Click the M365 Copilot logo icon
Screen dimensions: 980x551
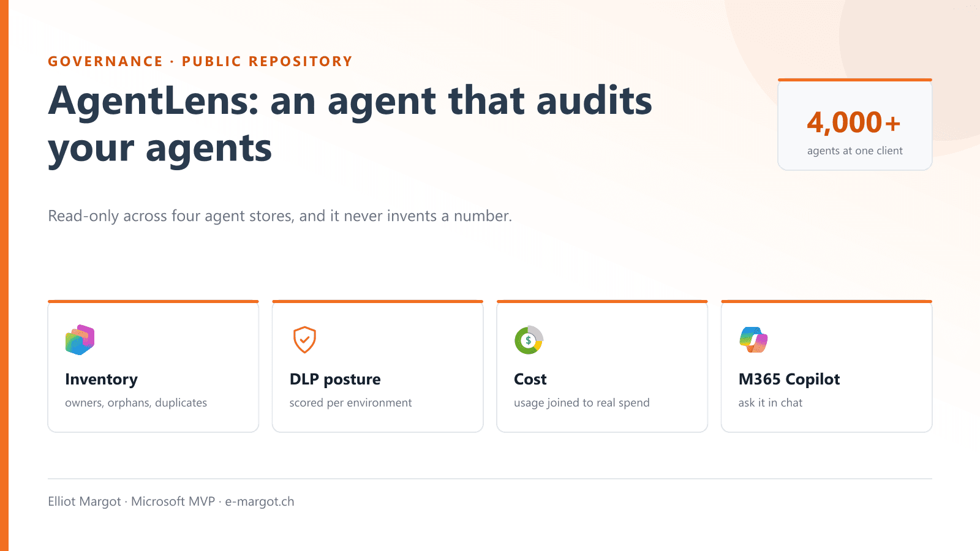pos(753,340)
